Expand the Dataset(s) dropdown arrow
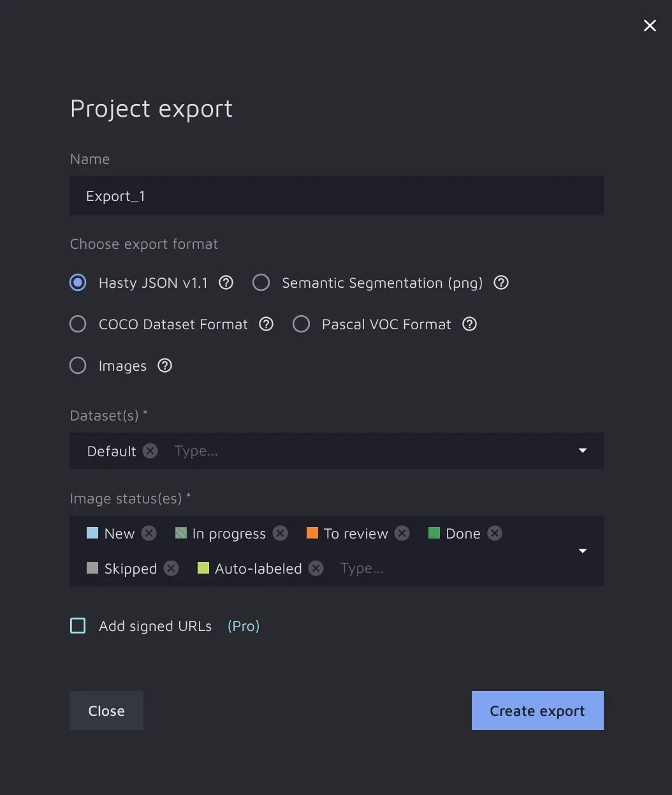 click(x=582, y=451)
